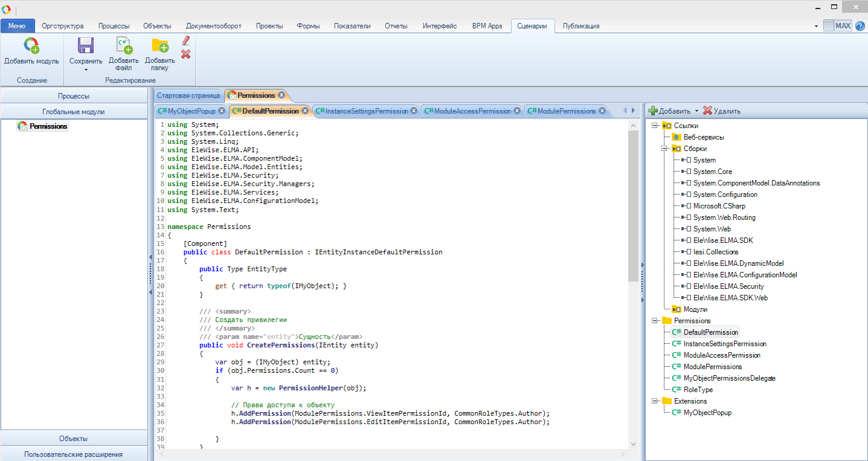Click the Add file icon
This screenshot has height=461, width=868.
pyautogui.click(x=124, y=46)
